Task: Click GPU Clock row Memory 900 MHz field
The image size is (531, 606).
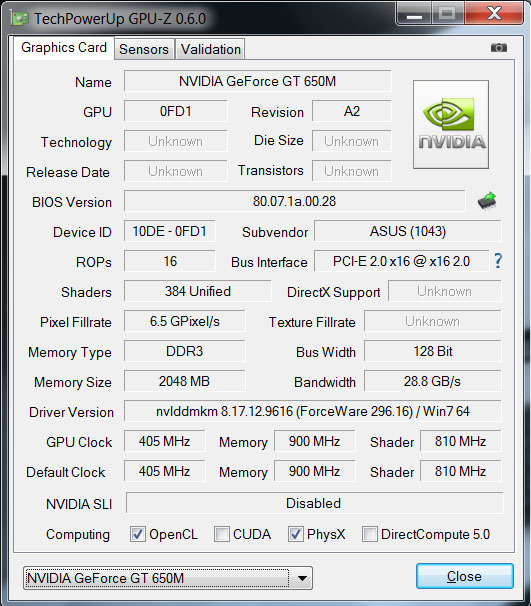Action: pyautogui.click(x=314, y=441)
